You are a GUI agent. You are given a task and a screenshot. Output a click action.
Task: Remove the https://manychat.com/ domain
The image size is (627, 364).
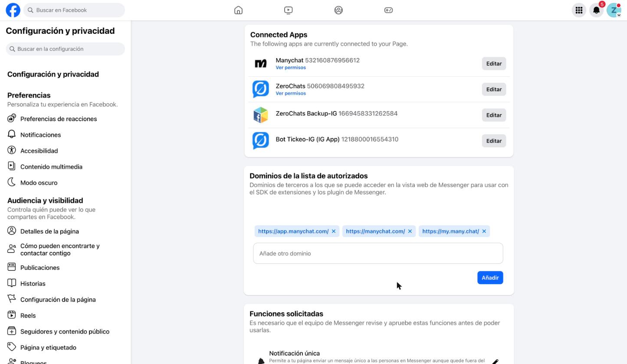pyautogui.click(x=410, y=231)
